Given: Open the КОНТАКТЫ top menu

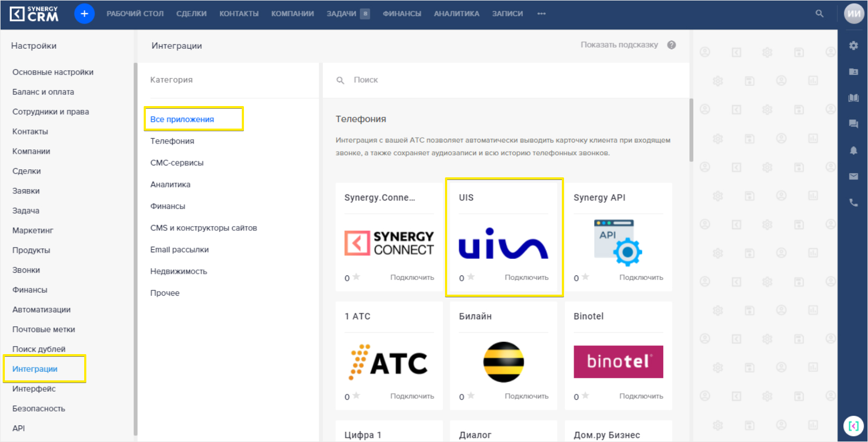Looking at the screenshot, I should pos(239,14).
